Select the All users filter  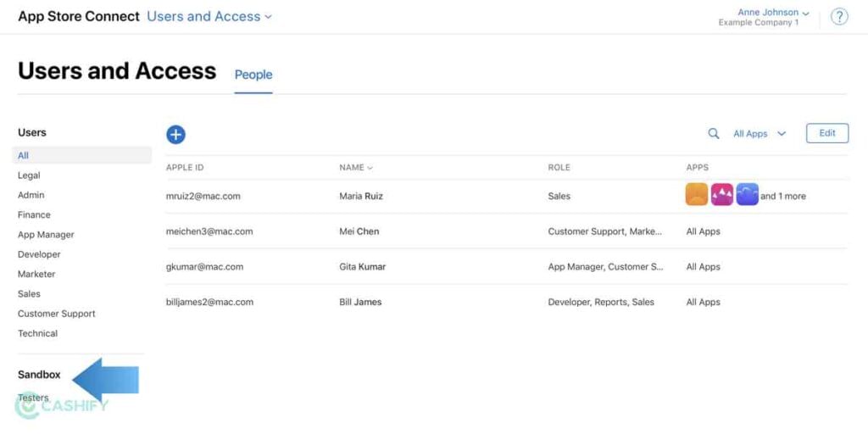coord(81,156)
